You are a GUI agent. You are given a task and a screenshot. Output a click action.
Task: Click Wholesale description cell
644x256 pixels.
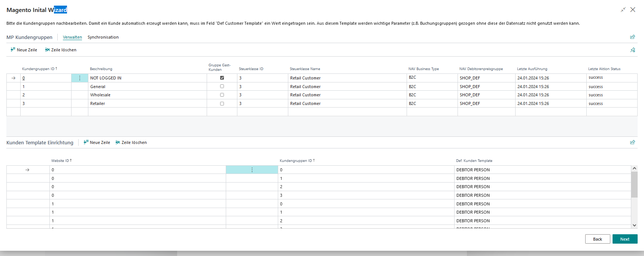coord(148,95)
